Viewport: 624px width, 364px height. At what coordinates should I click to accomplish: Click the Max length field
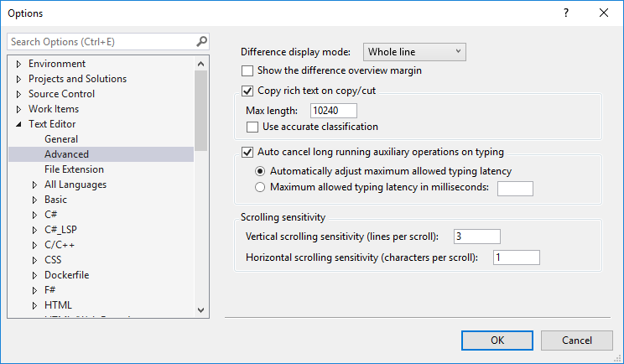coord(334,111)
